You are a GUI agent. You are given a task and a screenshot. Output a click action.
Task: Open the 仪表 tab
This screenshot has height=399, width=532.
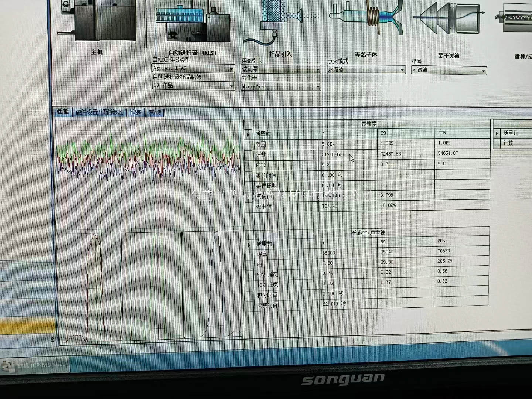(136, 112)
